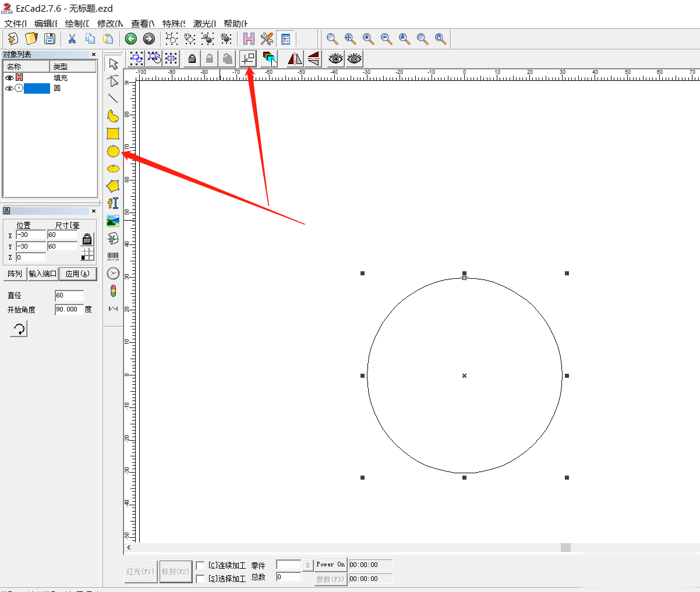Click the put-to-origin toolbar icon

click(x=248, y=58)
